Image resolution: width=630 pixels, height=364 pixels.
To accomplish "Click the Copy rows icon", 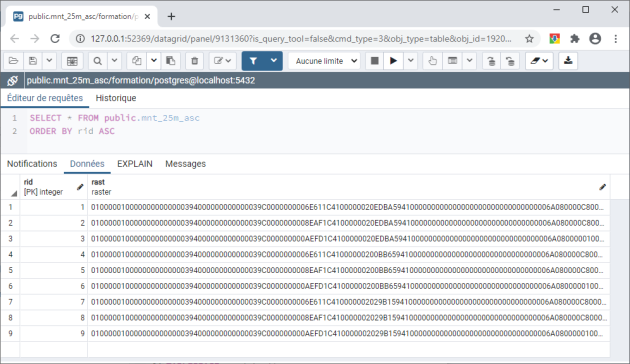I will point(137,61).
